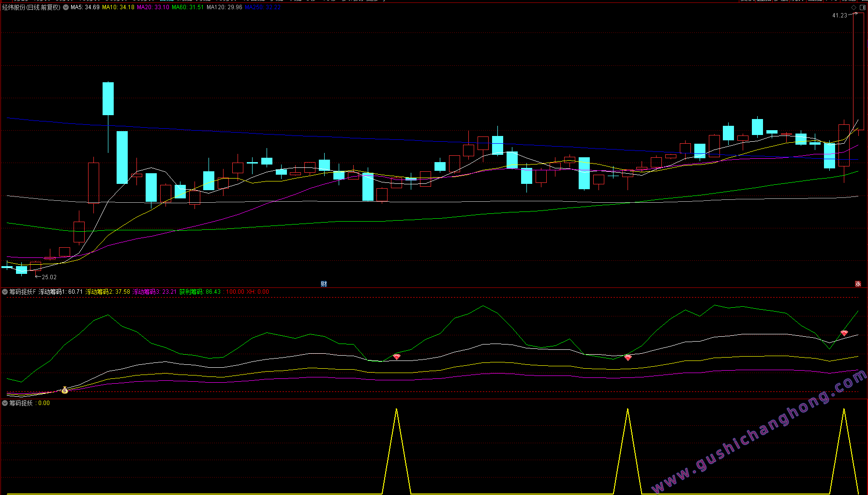Click the third yellow spike peak in bottom panel

[844, 410]
